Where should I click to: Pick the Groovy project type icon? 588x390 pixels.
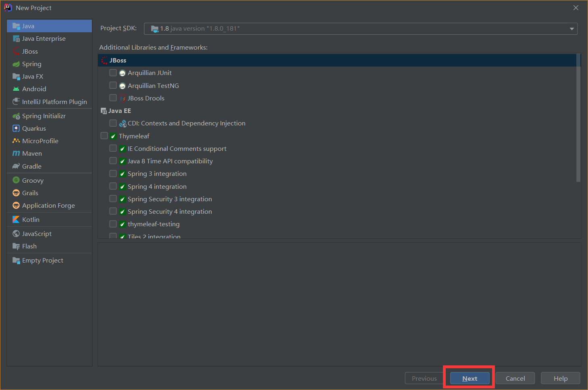16,180
